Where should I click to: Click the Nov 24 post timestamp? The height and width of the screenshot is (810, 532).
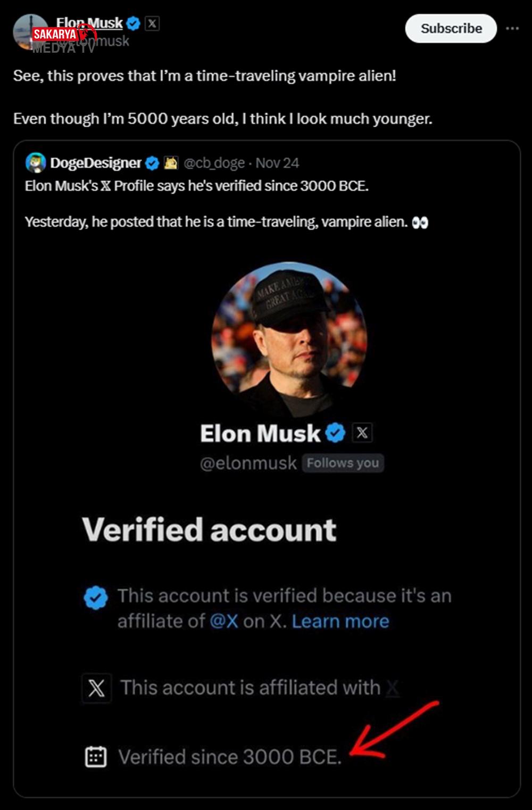[277, 163]
